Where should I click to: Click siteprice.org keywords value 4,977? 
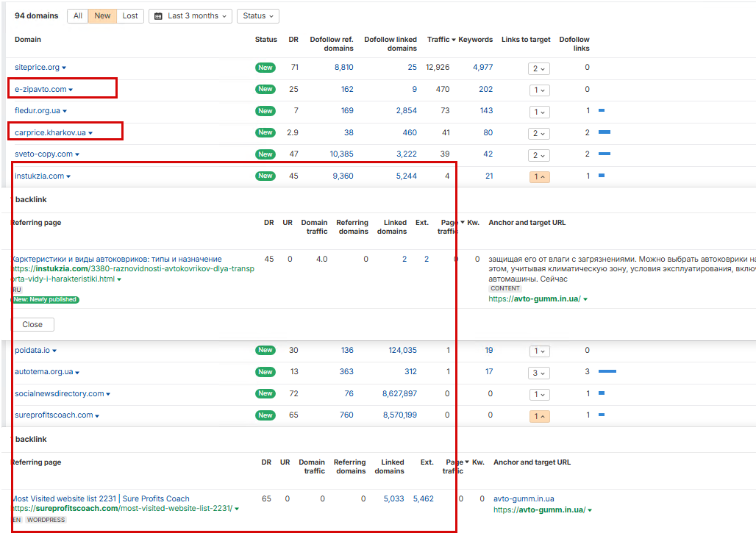pyautogui.click(x=482, y=68)
